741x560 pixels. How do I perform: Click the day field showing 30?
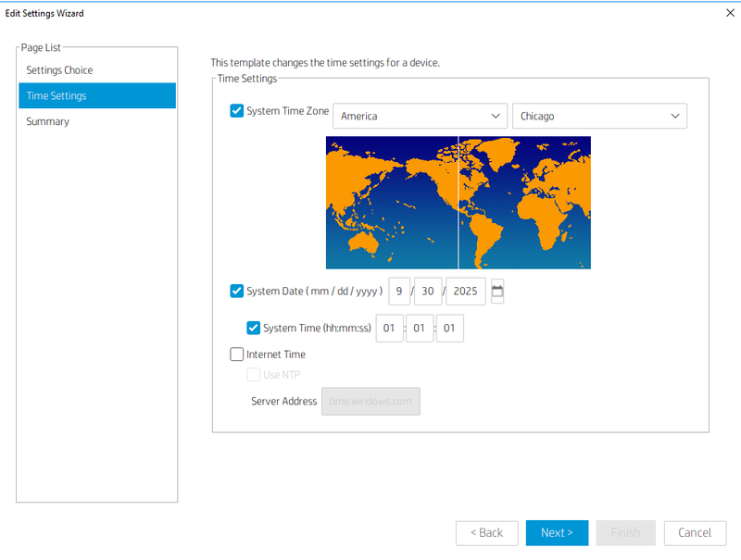[x=426, y=292]
